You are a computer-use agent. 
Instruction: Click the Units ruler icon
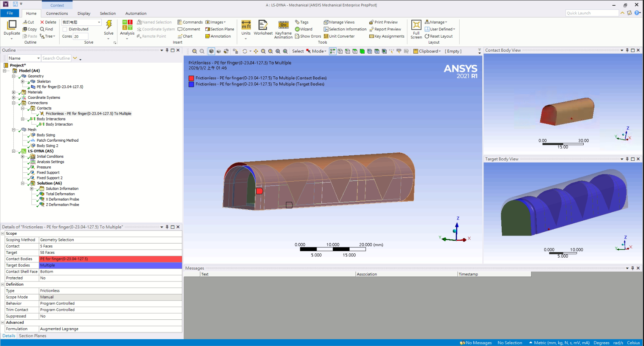pos(246,25)
